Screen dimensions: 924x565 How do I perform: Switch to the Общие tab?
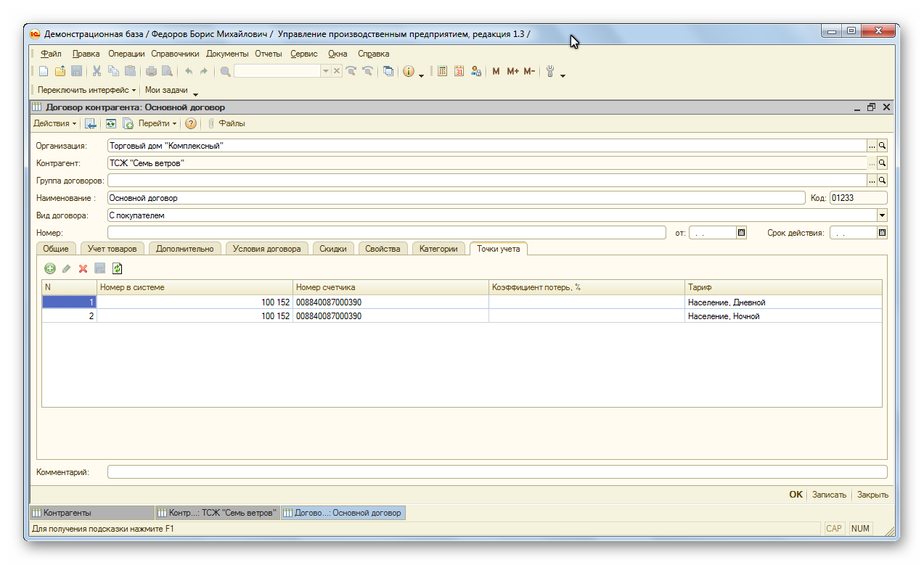coord(56,249)
